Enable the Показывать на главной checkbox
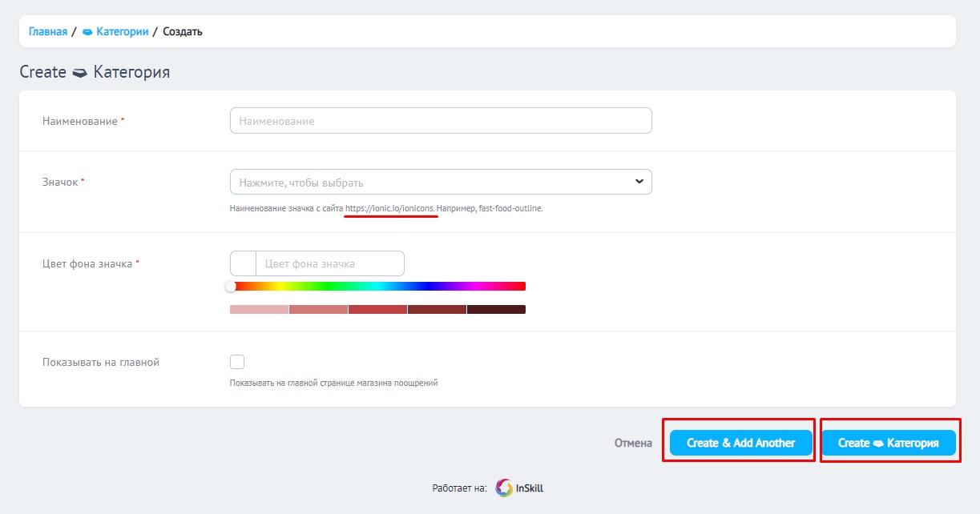The width and height of the screenshot is (980, 514). [237, 362]
